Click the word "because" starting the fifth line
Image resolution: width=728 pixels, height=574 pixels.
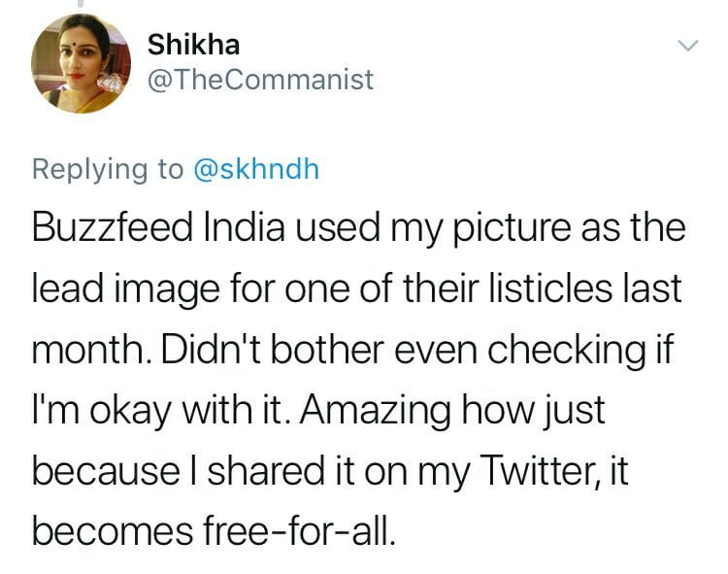point(98,470)
